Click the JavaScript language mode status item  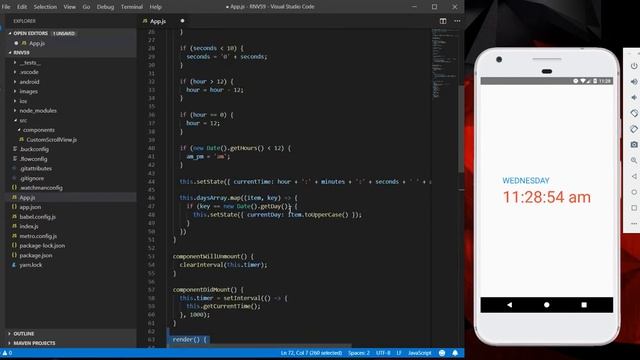tap(420, 353)
